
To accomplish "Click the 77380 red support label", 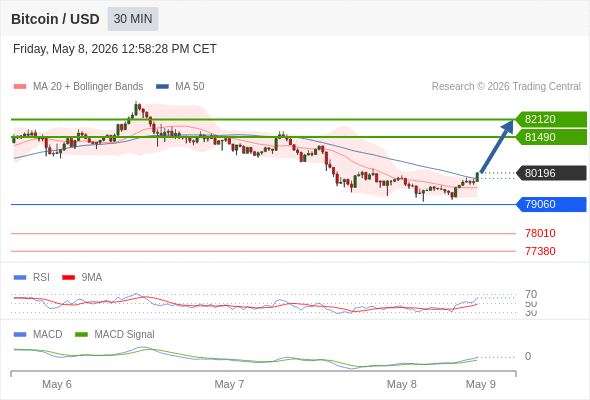I will click(x=540, y=251).
